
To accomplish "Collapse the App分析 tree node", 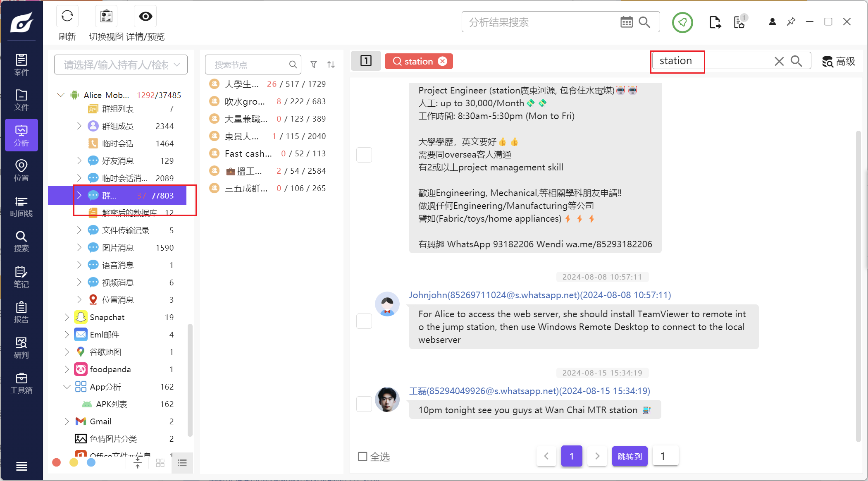I will pos(67,387).
